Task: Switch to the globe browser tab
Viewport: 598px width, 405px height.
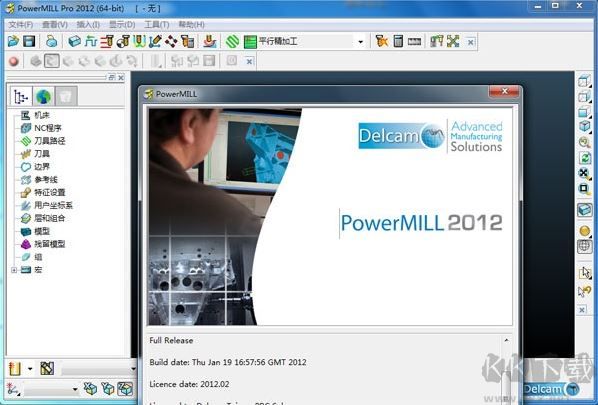Action: click(x=43, y=96)
